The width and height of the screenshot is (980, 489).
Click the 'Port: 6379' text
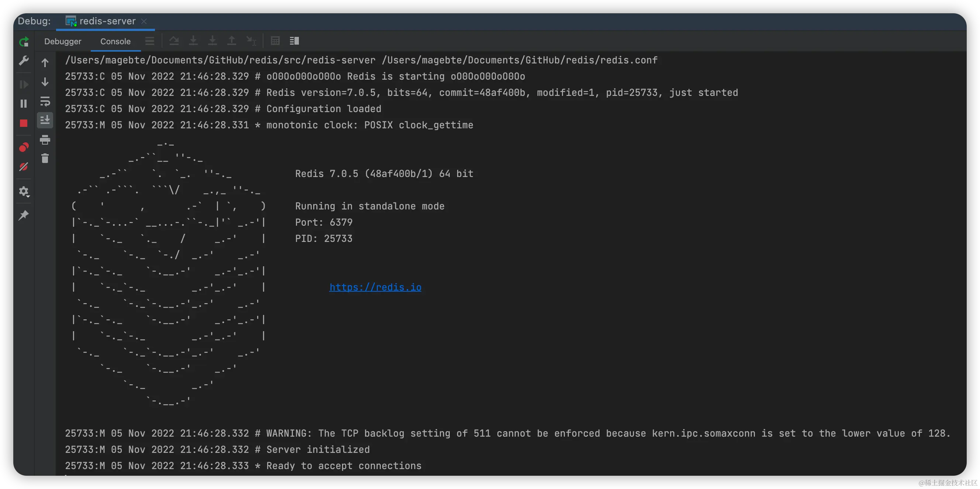pyautogui.click(x=324, y=222)
